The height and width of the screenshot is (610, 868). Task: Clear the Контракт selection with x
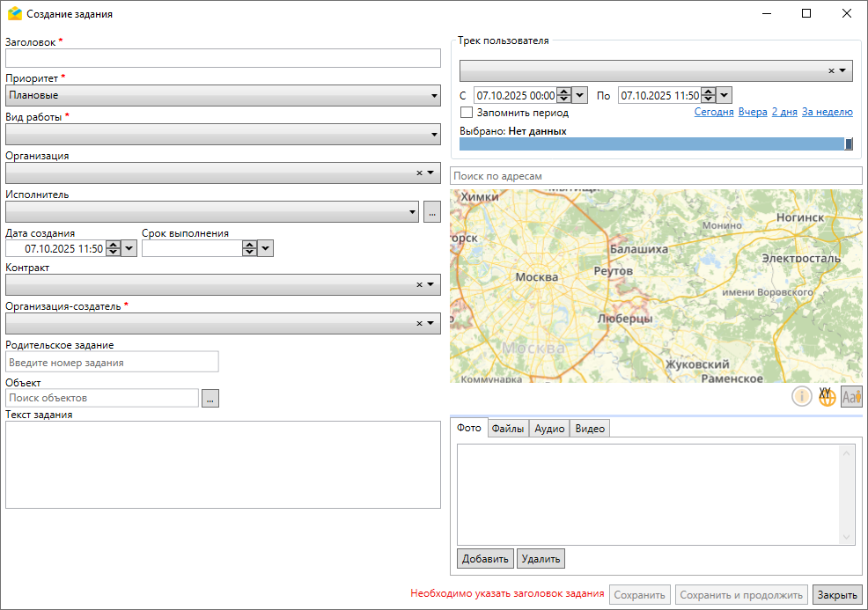coord(420,284)
